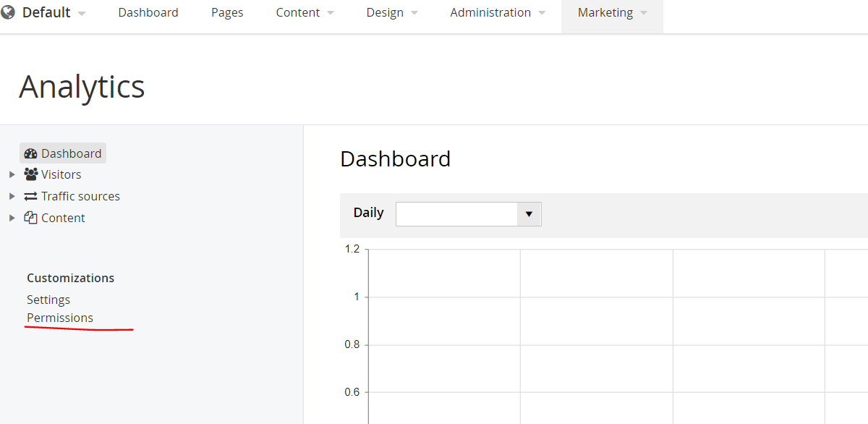Click the Visitors people icon

[31, 174]
